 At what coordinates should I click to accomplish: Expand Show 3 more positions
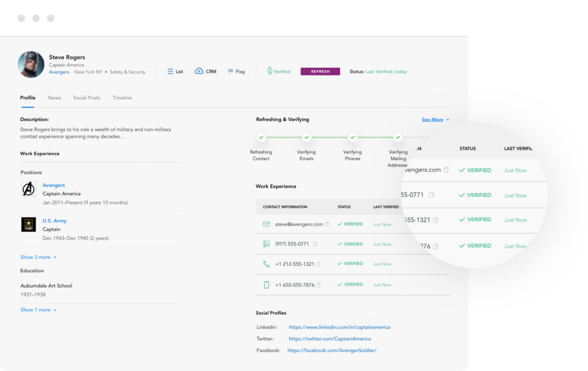coord(38,257)
